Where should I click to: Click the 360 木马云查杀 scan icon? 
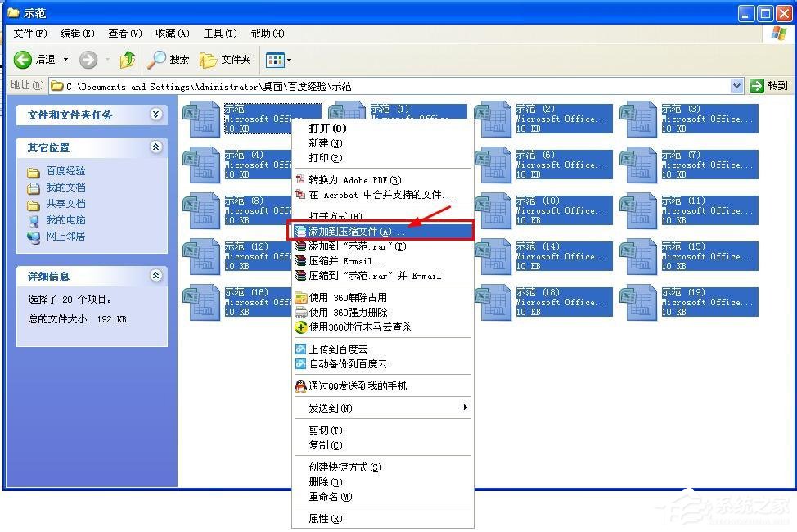[299, 327]
